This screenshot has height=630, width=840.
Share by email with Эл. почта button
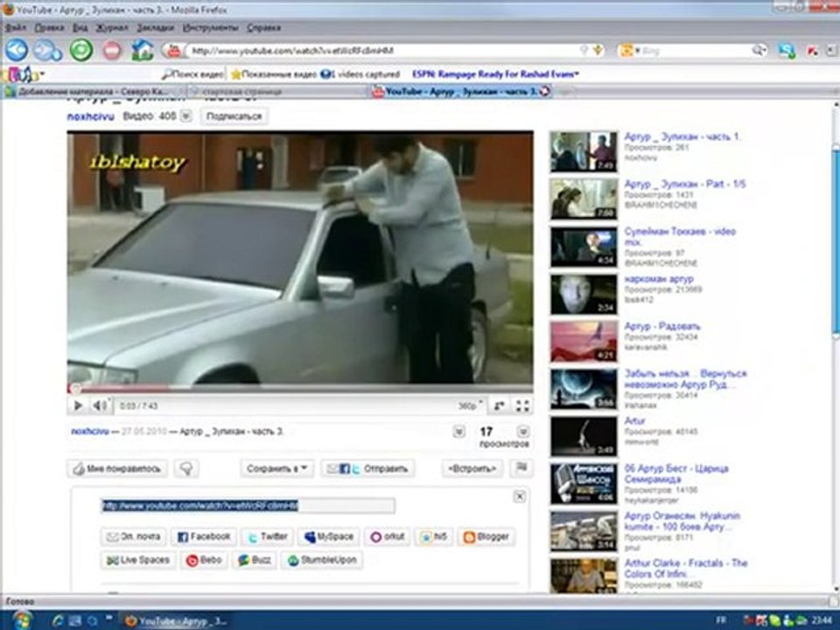133,536
